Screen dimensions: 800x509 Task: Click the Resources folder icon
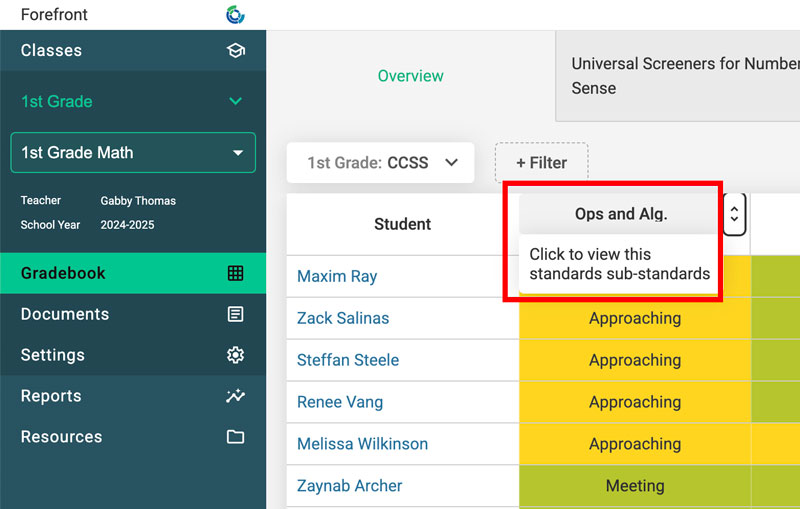pos(235,437)
